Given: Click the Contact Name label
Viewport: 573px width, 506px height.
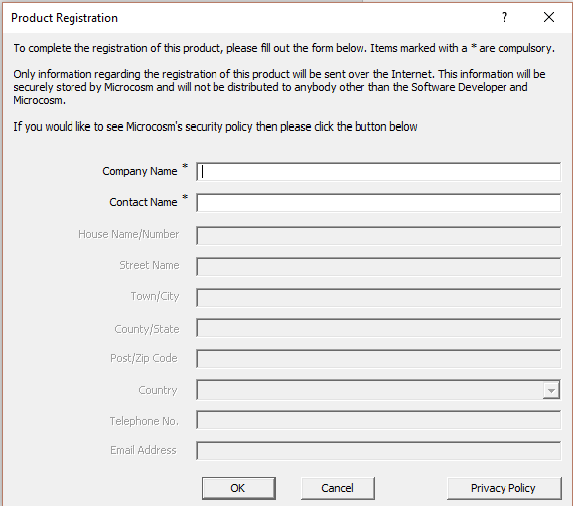Looking at the screenshot, I should 143,202.
